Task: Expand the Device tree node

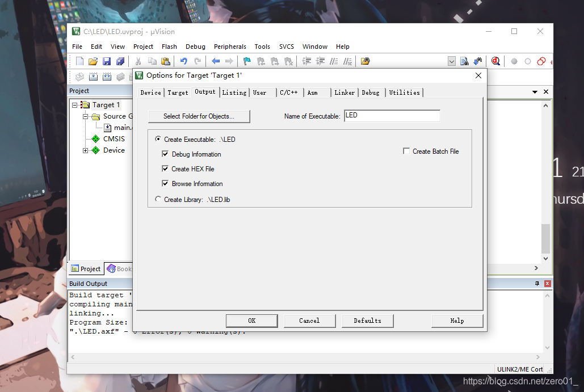Action: (x=85, y=150)
